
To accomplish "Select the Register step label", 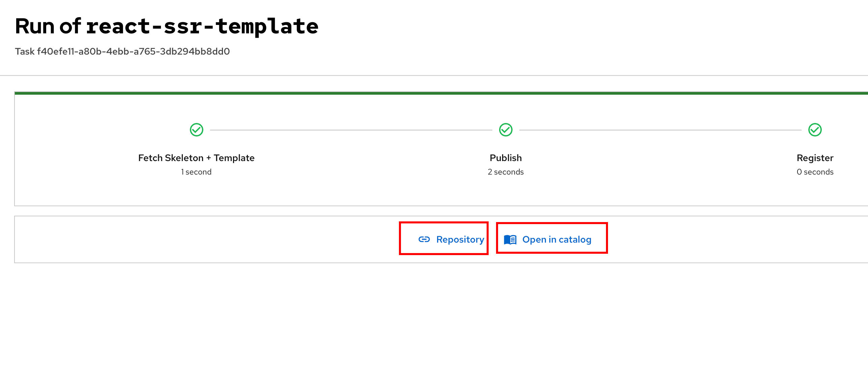I will (x=815, y=158).
